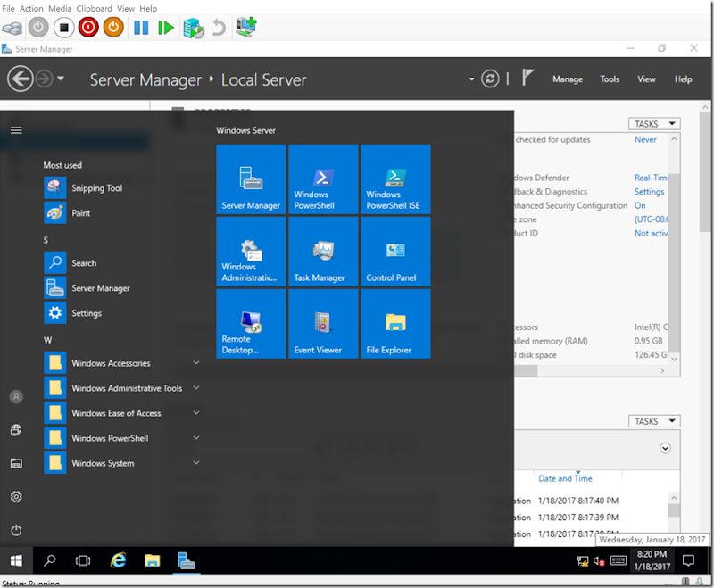Open Server Manager start tile
The image size is (714, 588).
(x=251, y=178)
